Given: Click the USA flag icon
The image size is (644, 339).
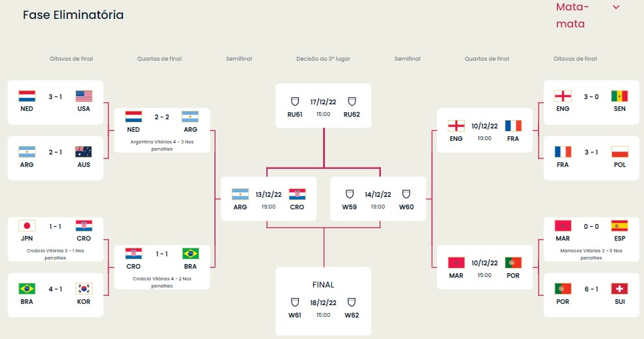Looking at the screenshot, I should pos(84,96).
